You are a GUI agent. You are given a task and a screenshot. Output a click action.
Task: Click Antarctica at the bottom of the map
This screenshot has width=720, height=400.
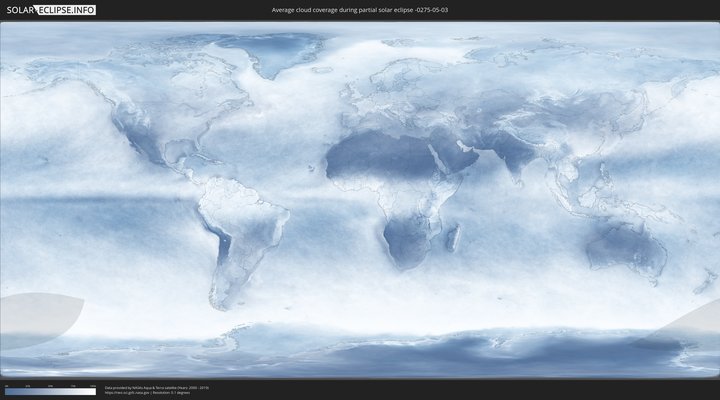[x=400, y=350]
